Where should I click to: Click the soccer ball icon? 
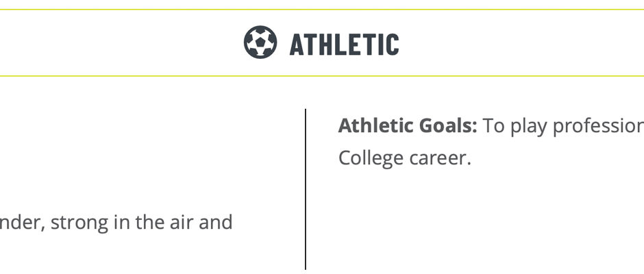click(260, 42)
